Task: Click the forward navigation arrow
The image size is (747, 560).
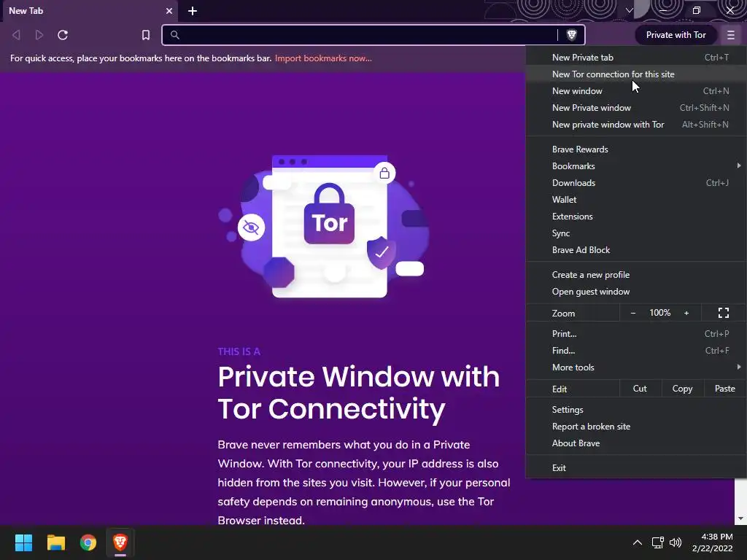Action: [x=39, y=35]
